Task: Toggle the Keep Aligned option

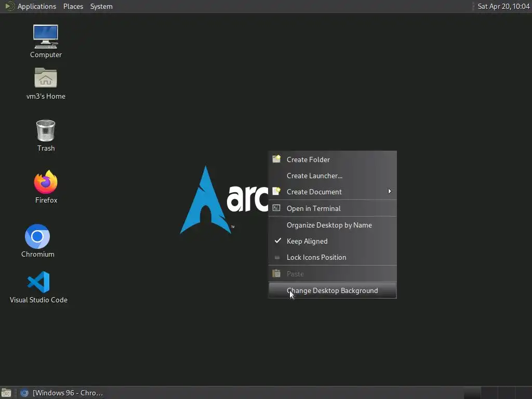Action: coord(332,241)
